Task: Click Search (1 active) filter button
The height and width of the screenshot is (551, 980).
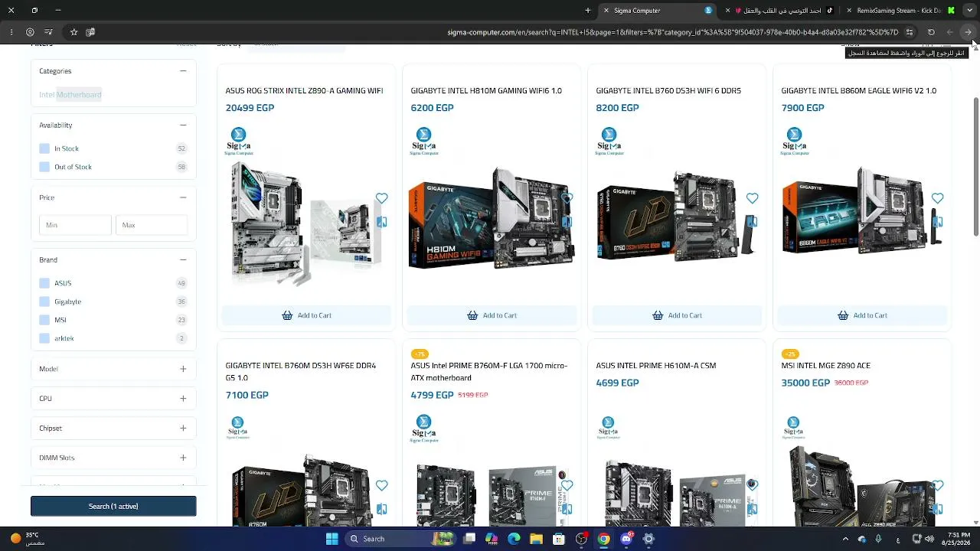Action: [113, 506]
